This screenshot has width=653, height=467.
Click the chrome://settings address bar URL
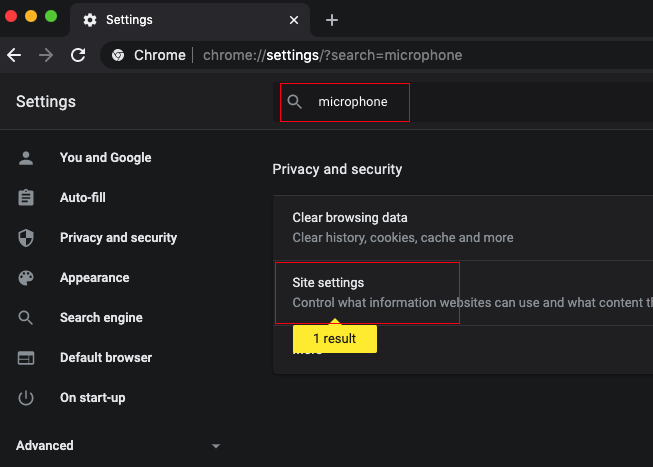pyautogui.click(x=332, y=55)
